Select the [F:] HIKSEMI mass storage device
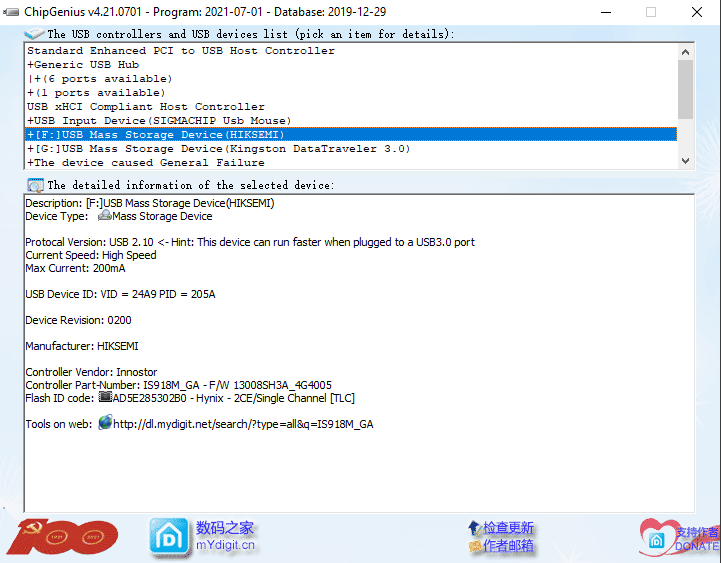721x563 pixels. point(350,134)
